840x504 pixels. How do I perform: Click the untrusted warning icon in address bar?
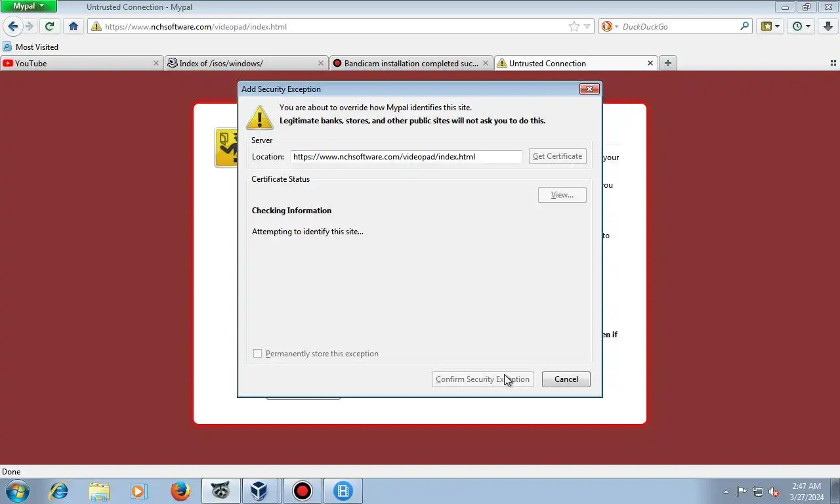tap(96, 27)
